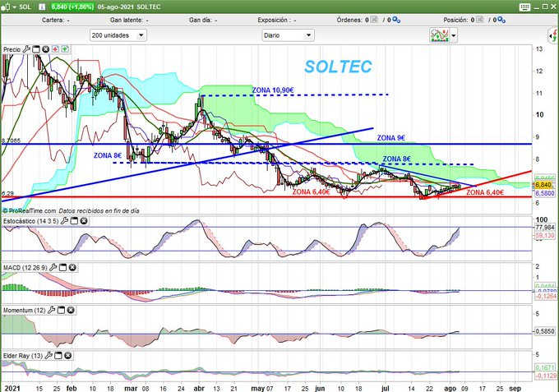The height and width of the screenshot is (392, 559).
Task: Maximize the Momentum indicator panel
Action: point(62,310)
